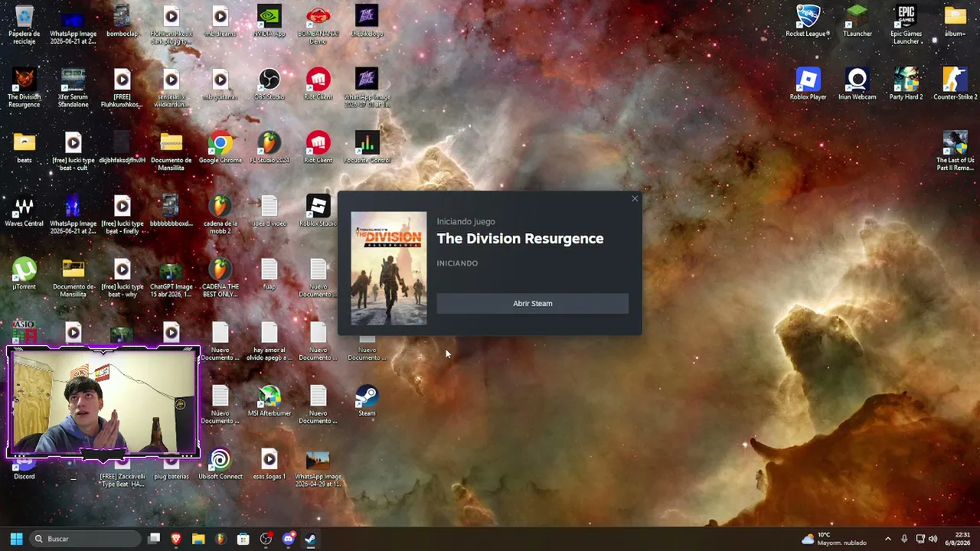Open the weather widget showing 10°C
Image resolution: width=980 pixels, height=551 pixels.
833,539
